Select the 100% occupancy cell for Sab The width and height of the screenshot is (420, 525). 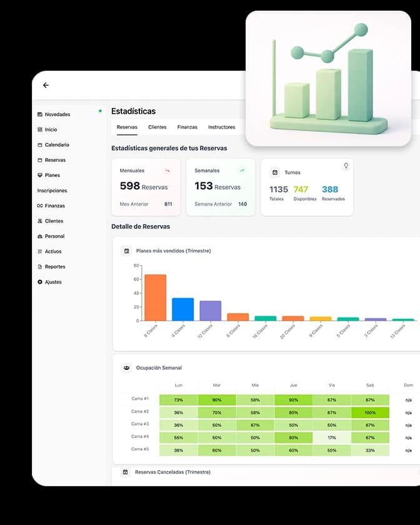click(x=370, y=412)
